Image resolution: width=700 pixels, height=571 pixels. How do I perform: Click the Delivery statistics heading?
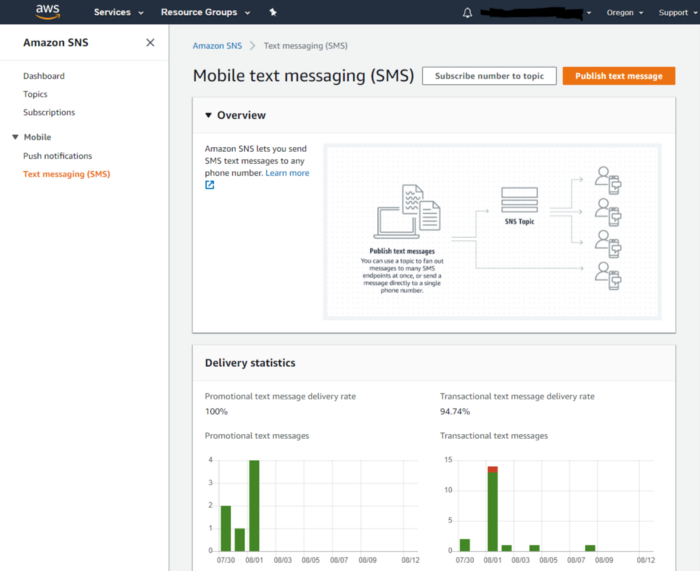coord(250,363)
